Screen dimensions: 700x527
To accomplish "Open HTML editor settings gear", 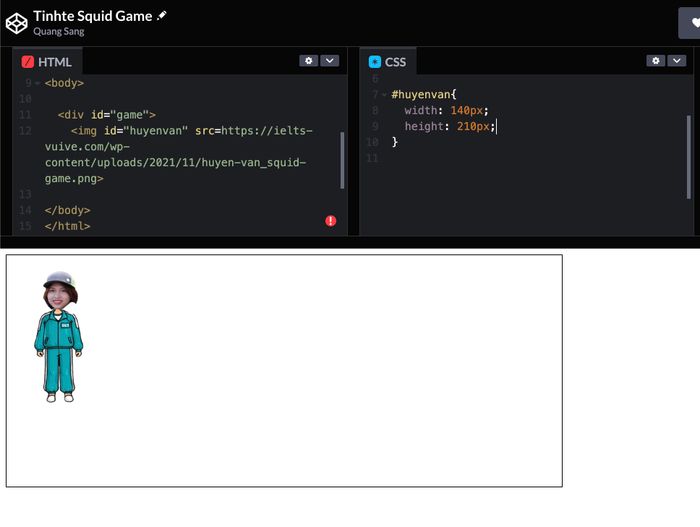I will coord(308,61).
